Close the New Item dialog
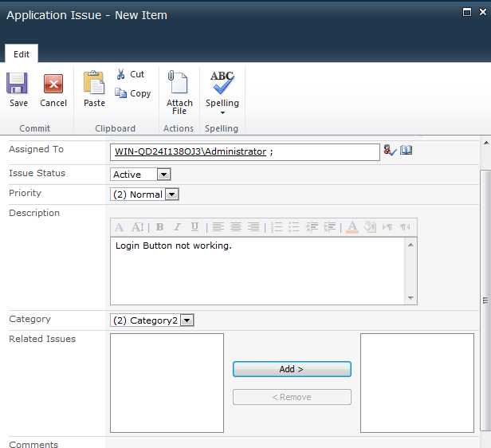Image resolution: width=491 pixels, height=448 pixels. [483, 12]
